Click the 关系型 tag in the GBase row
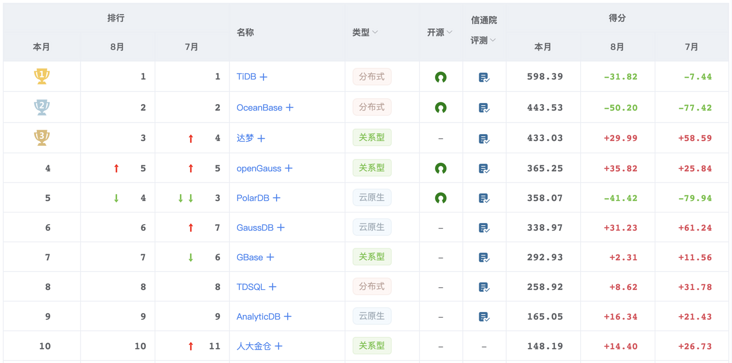This screenshot has height=363, width=732. [x=372, y=257]
